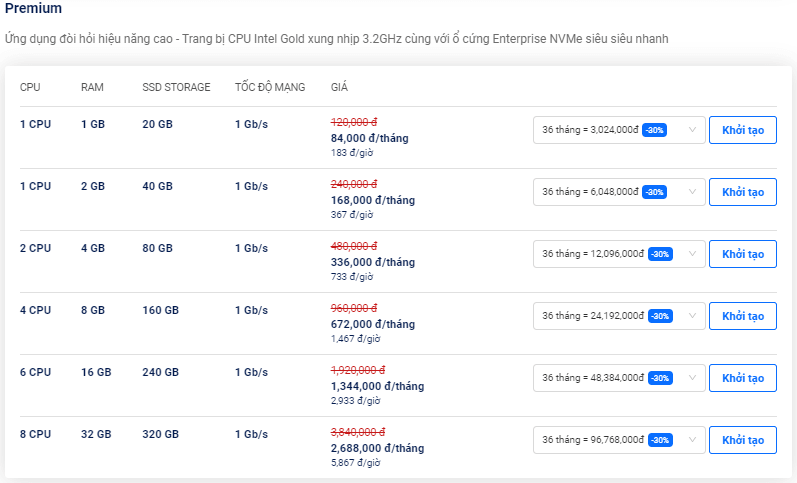This screenshot has width=797, height=483.
Task: Click the crossed-out price 1,920,000 đ
Action: tap(358, 370)
